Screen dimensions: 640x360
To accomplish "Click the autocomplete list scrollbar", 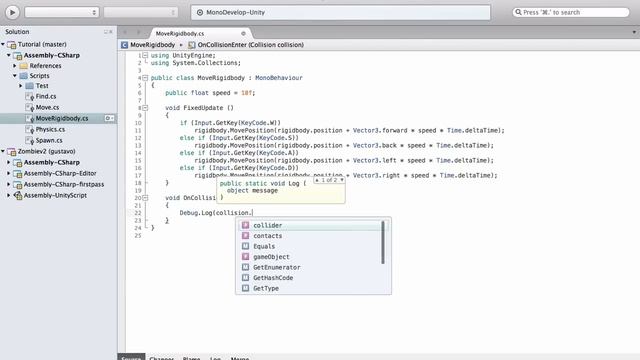I will 383,242.
